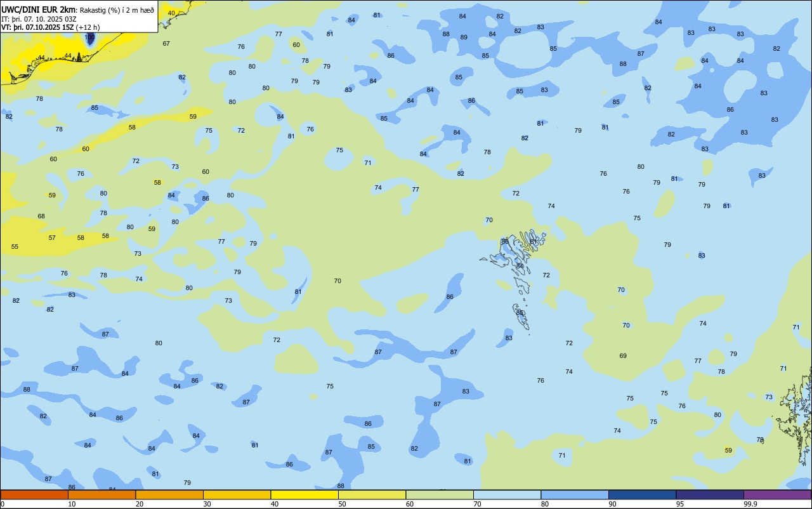Click the '69' humidity value on the map
The width and height of the screenshot is (812, 509).
pyautogui.click(x=623, y=356)
